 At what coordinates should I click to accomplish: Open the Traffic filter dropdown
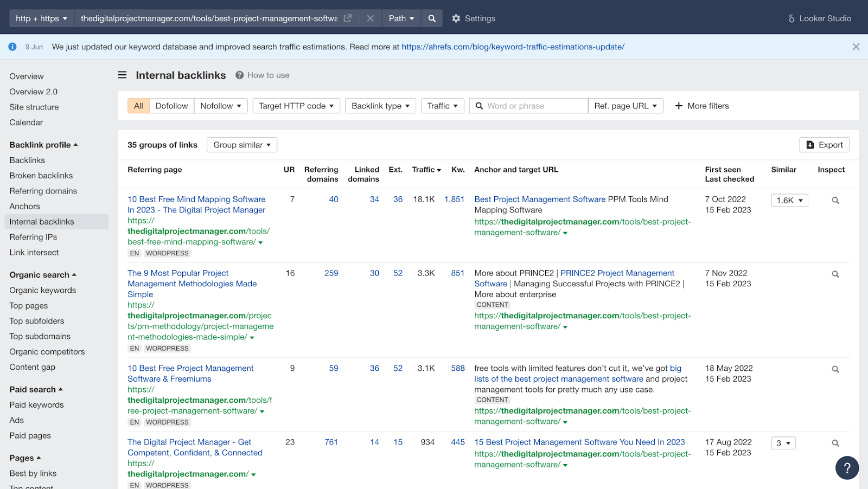pos(443,106)
